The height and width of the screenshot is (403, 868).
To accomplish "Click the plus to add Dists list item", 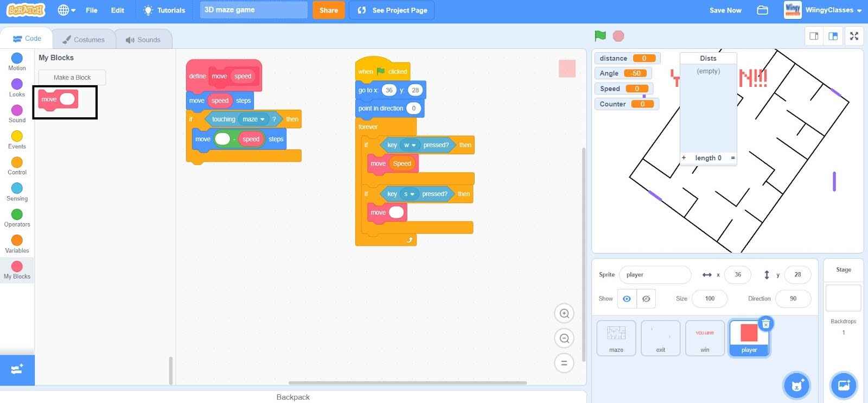I will coord(684,158).
